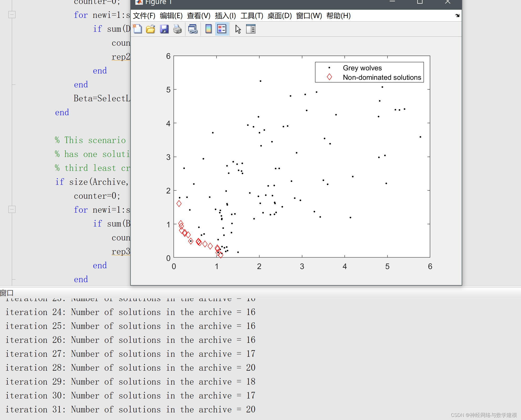Save figure with floppy disk icon
The image size is (521, 420).
tap(164, 29)
